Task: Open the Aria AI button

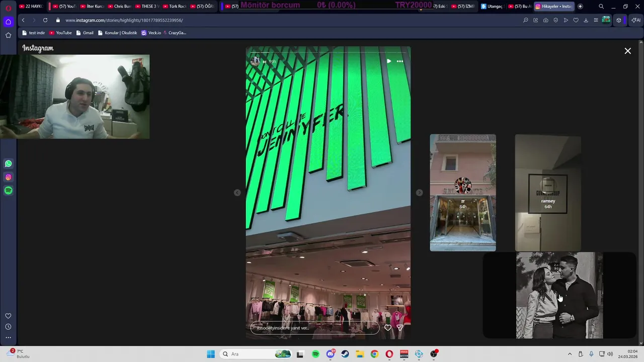Action: tap(636, 20)
